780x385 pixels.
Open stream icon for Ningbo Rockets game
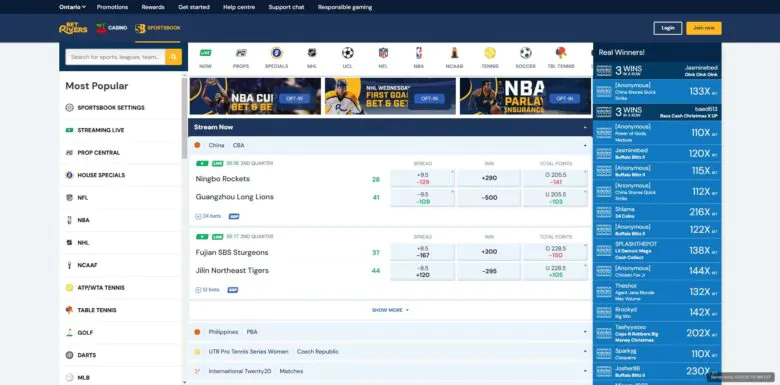202,163
